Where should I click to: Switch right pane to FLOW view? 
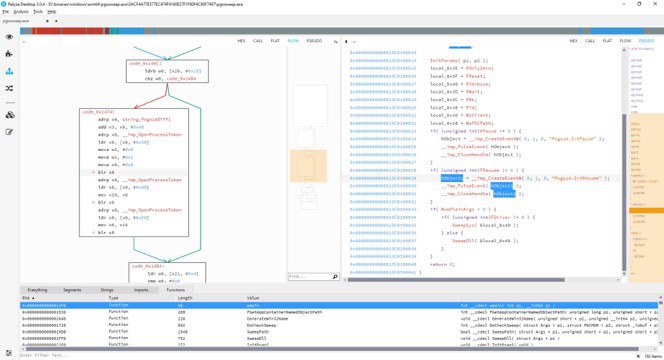pos(625,41)
